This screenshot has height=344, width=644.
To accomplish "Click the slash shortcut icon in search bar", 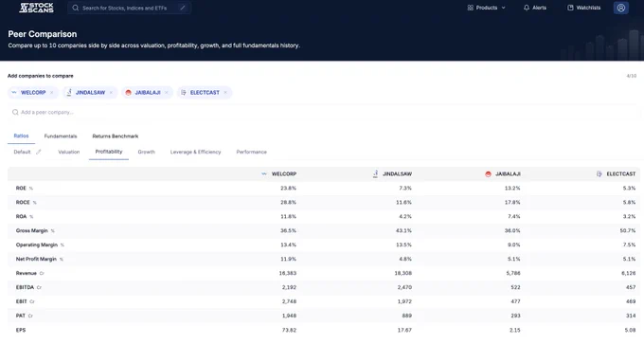I will pos(183,8).
